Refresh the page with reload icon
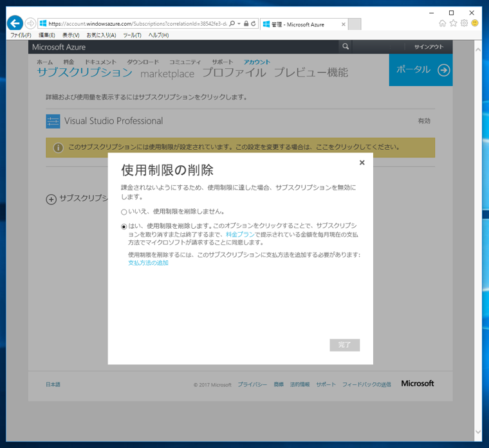The image size is (489, 448). pyautogui.click(x=254, y=24)
